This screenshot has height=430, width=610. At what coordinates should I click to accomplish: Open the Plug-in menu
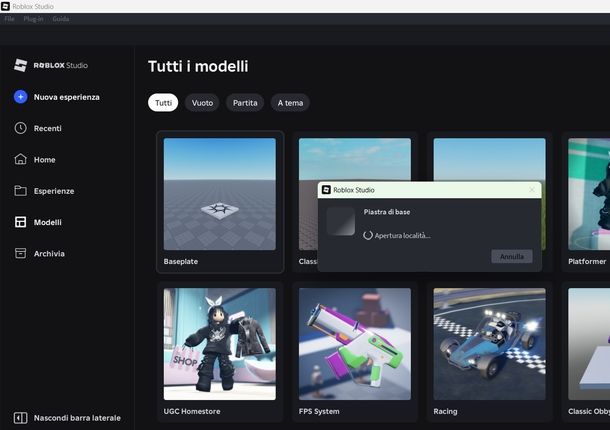[x=33, y=19]
